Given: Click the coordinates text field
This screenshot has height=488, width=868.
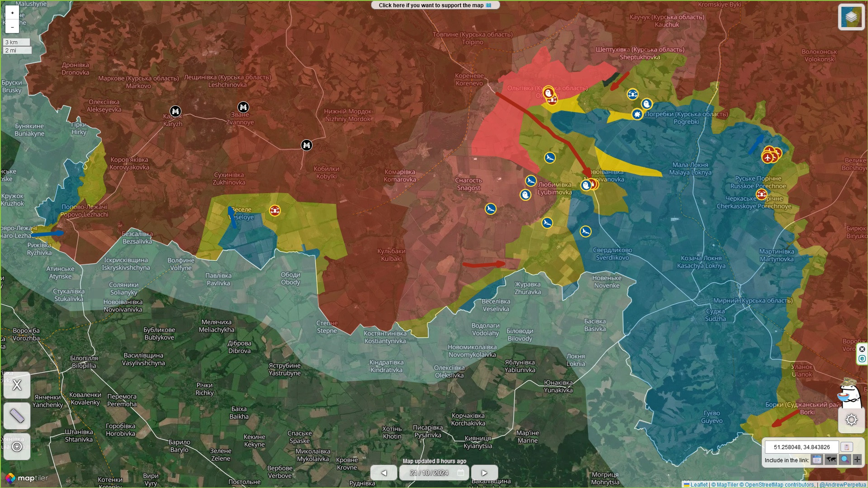Looking at the screenshot, I should pos(802,447).
